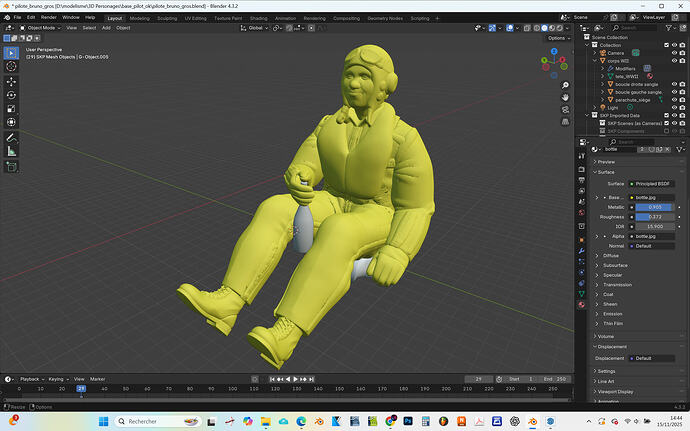Image resolution: width=690 pixels, height=431 pixels.
Task: Open the Global transform orientation dropdown
Action: [x=257, y=28]
